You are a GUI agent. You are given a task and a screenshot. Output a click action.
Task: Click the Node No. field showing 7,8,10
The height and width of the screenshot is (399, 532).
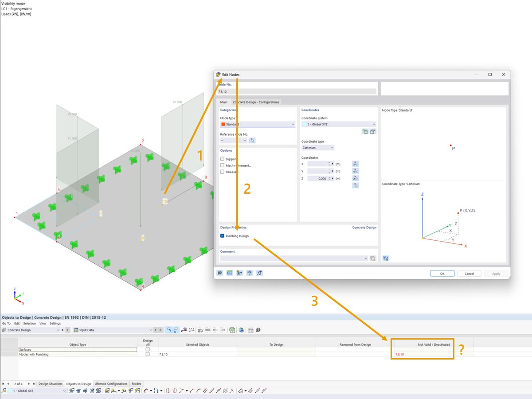[297, 91]
